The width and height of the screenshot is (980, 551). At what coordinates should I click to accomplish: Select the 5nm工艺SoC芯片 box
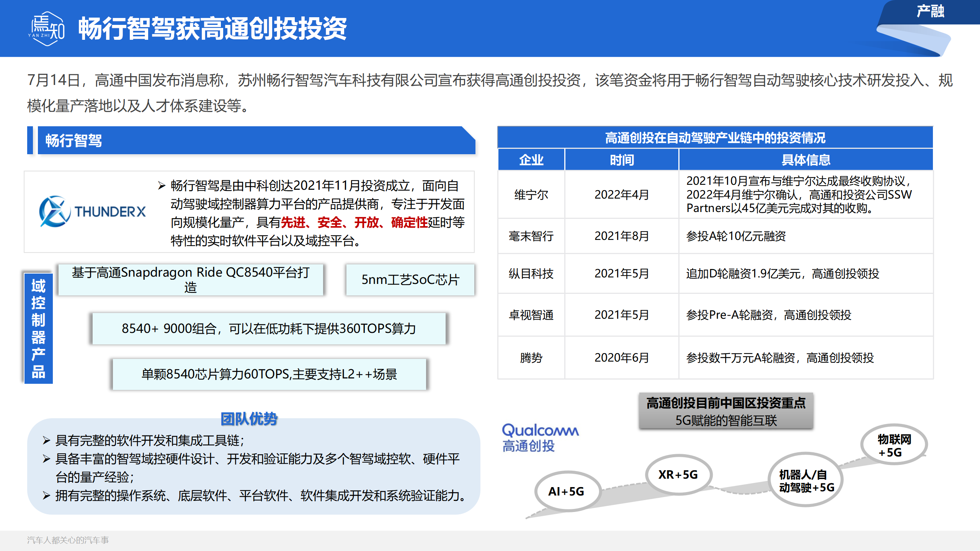410,280
